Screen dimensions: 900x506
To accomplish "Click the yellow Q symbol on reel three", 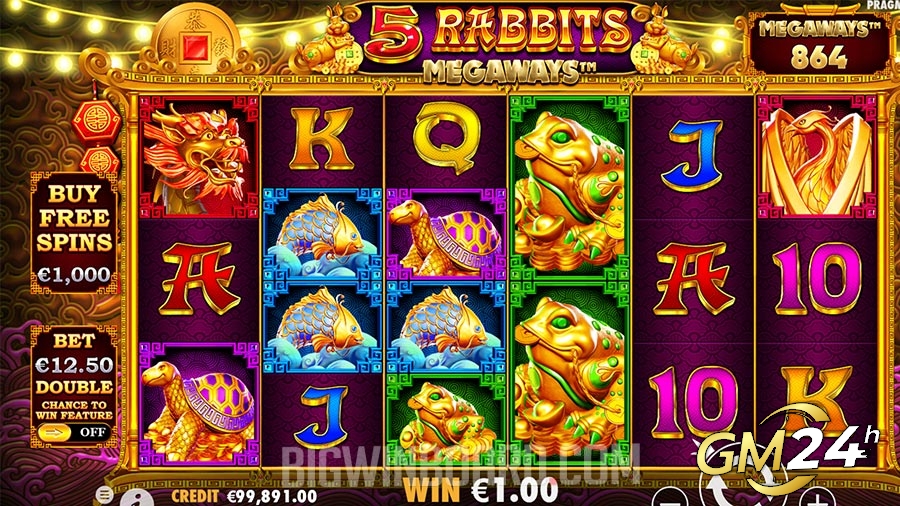I will click(446, 139).
